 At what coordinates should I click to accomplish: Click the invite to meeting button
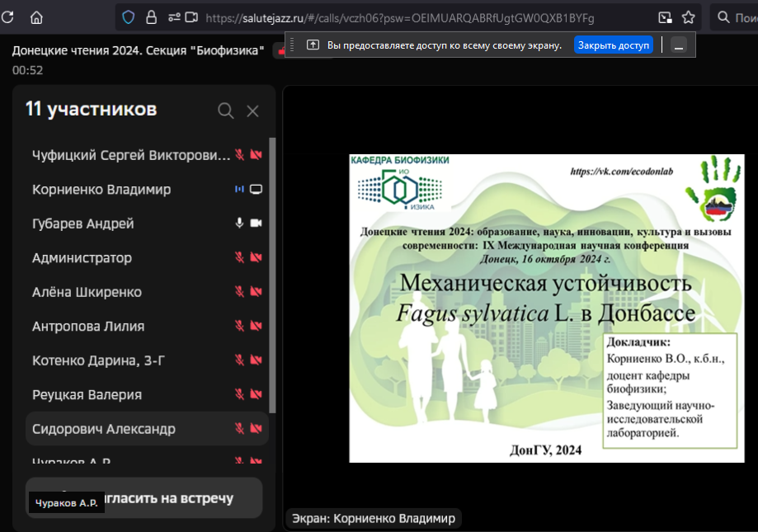pos(144,497)
